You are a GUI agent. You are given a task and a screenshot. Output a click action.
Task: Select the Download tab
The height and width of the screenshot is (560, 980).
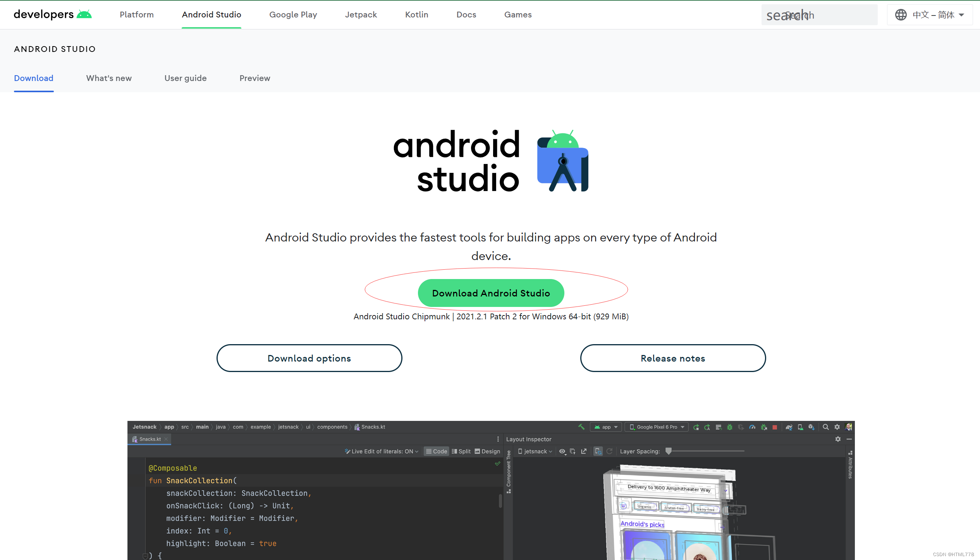coord(34,78)
